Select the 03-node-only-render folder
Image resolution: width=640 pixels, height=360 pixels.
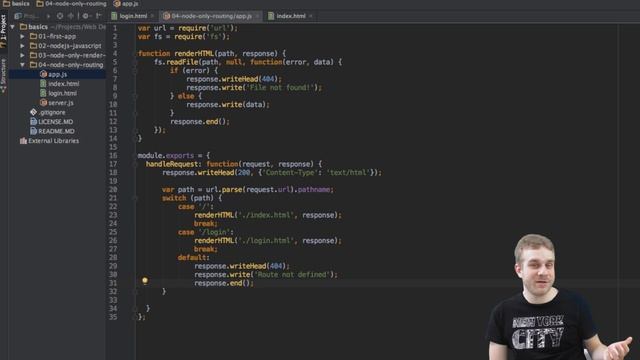coord(71,55)
